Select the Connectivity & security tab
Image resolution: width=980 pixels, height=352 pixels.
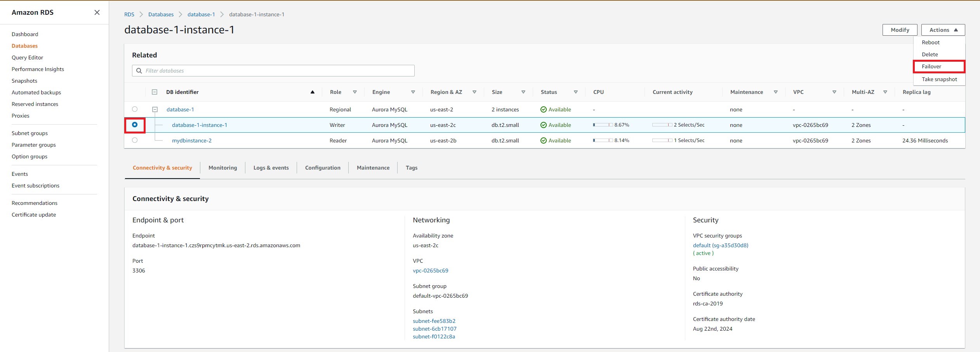(x=162, y=168)
